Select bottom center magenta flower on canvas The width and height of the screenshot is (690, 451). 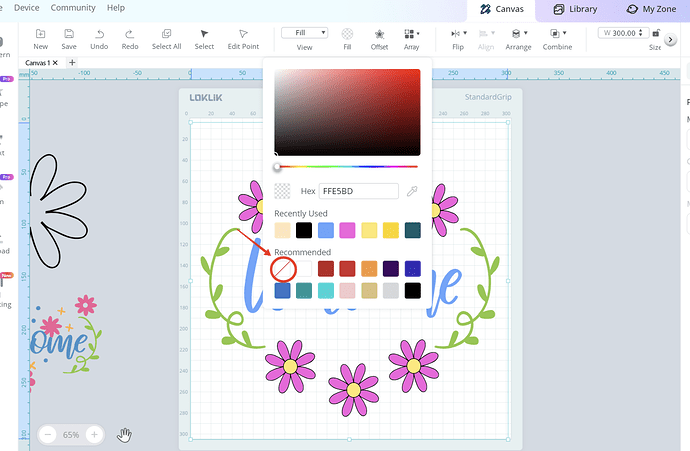353,390
